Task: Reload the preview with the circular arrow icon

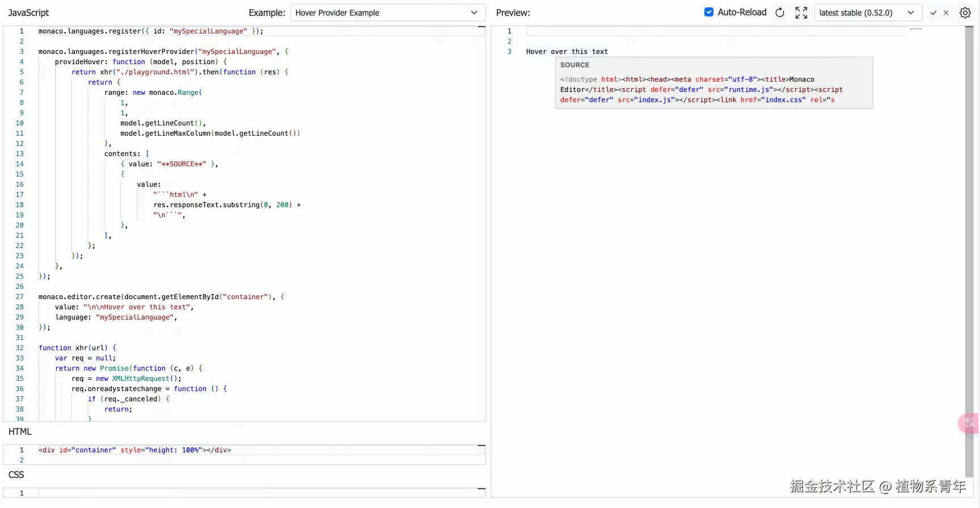Action: tap(780, 12)
